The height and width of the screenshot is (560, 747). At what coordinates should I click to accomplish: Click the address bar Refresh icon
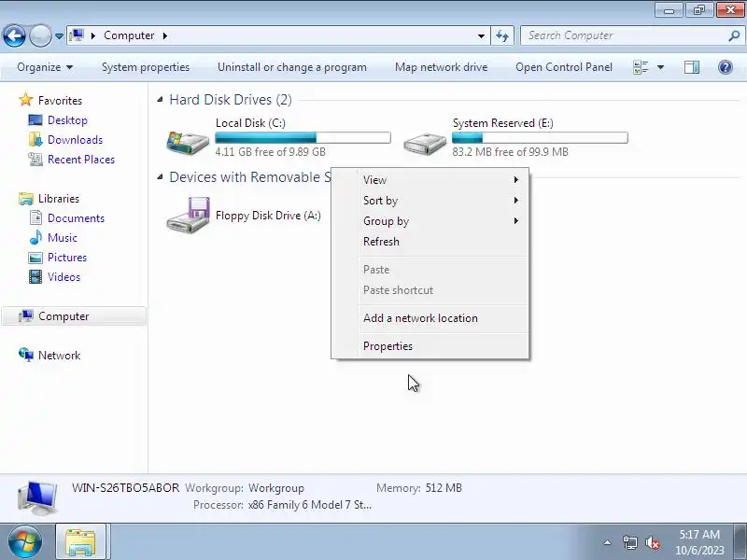pos(502,36)
